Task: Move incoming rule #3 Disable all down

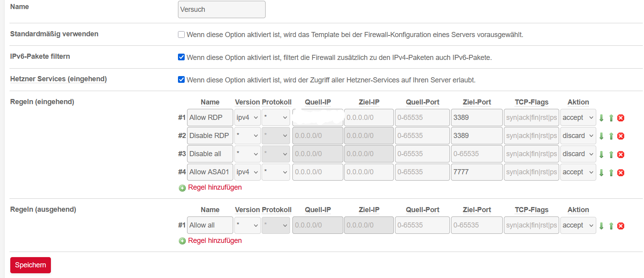Action: coord(601,155)
